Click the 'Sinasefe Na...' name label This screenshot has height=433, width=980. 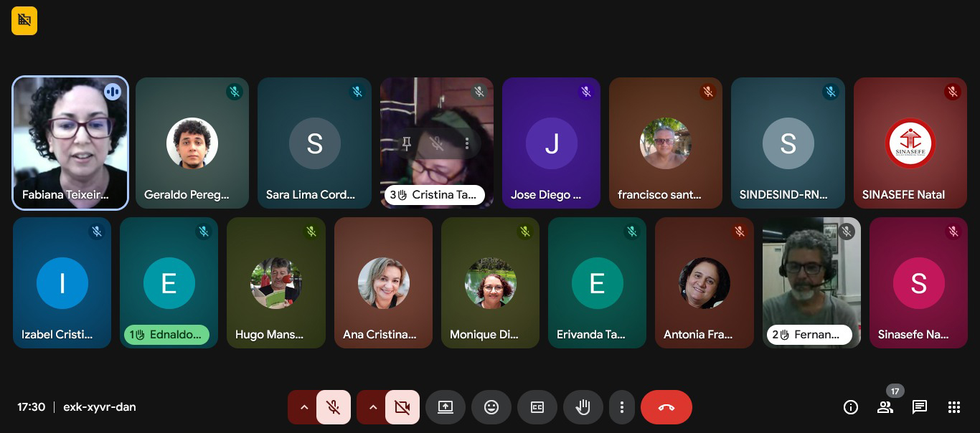(913, 335)
